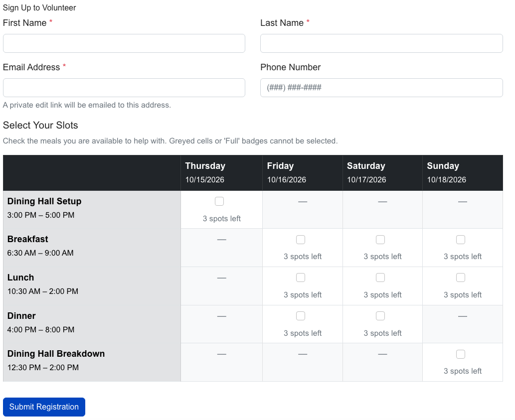Click '3 spots left' under Thursday Setup

coord(222,219)
